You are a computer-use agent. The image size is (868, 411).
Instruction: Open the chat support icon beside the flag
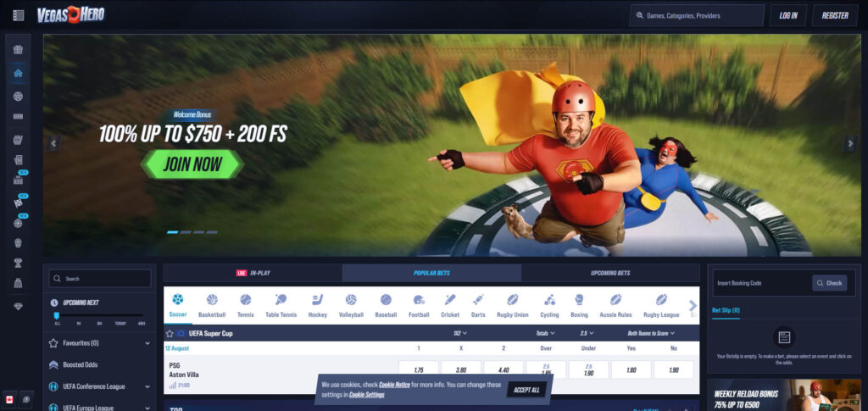[26, 399]
